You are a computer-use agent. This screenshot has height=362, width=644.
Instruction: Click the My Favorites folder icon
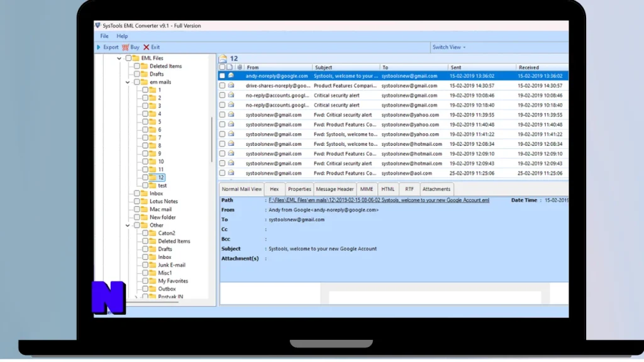coord(153,281)
